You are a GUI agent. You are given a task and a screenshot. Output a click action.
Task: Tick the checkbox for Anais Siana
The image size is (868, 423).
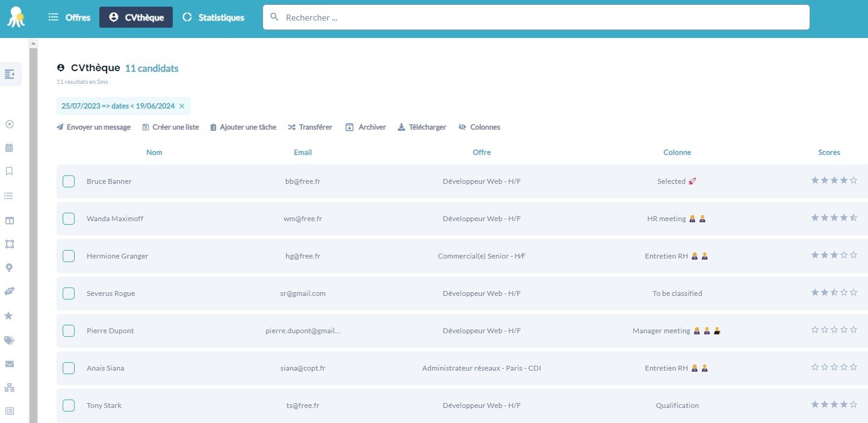[69, 368]
